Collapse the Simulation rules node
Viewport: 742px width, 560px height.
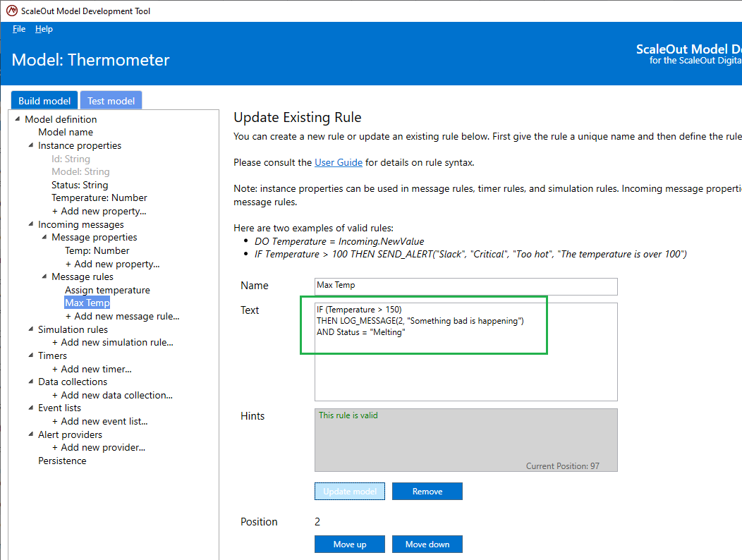31,329
